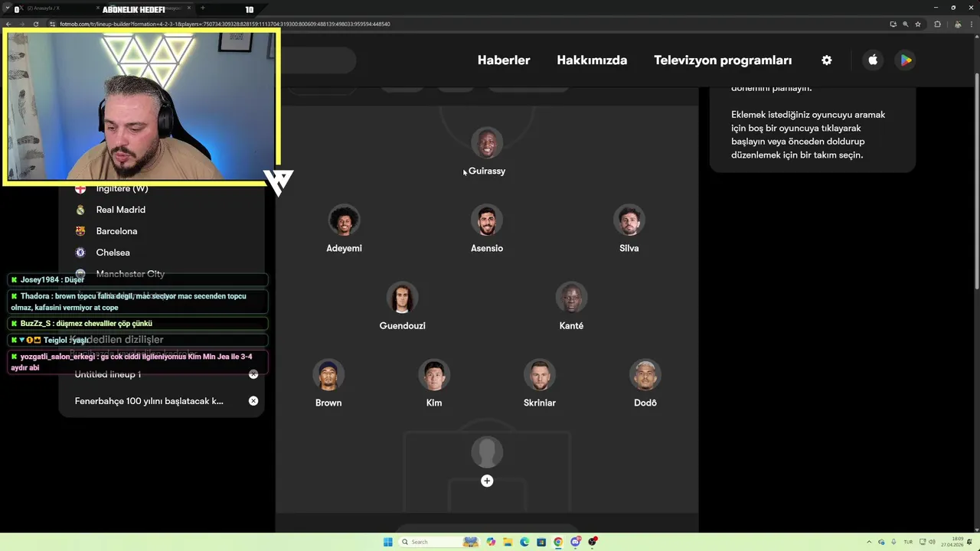The image size is (980, 551).
Task: Open the Hakkımızda menu
Action: [x=592, y=60]
